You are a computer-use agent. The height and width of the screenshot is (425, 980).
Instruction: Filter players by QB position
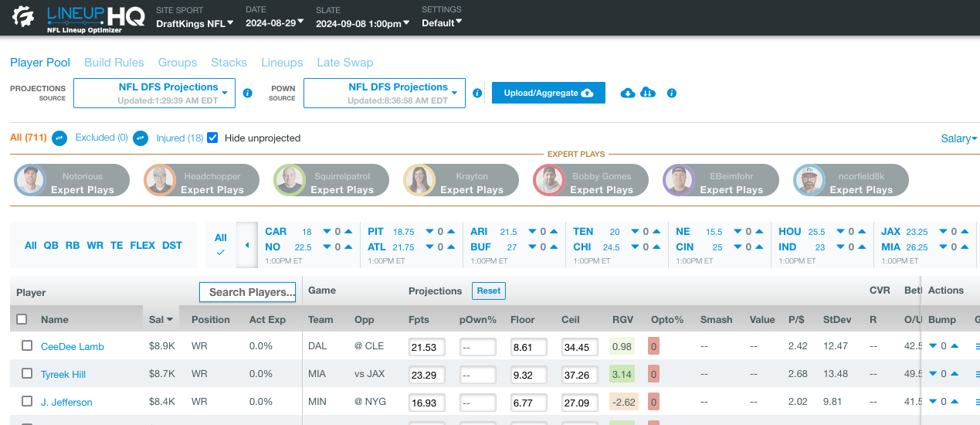51,245
